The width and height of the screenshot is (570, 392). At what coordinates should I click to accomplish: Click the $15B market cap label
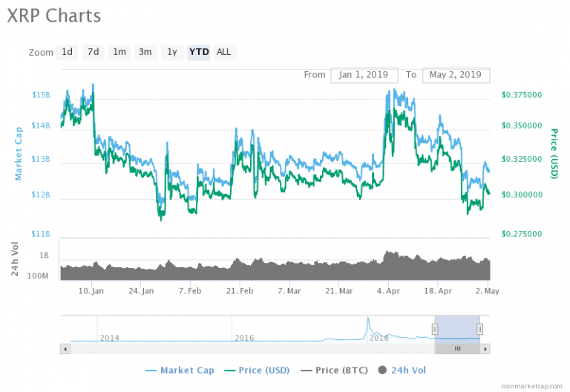coord(41,95)
